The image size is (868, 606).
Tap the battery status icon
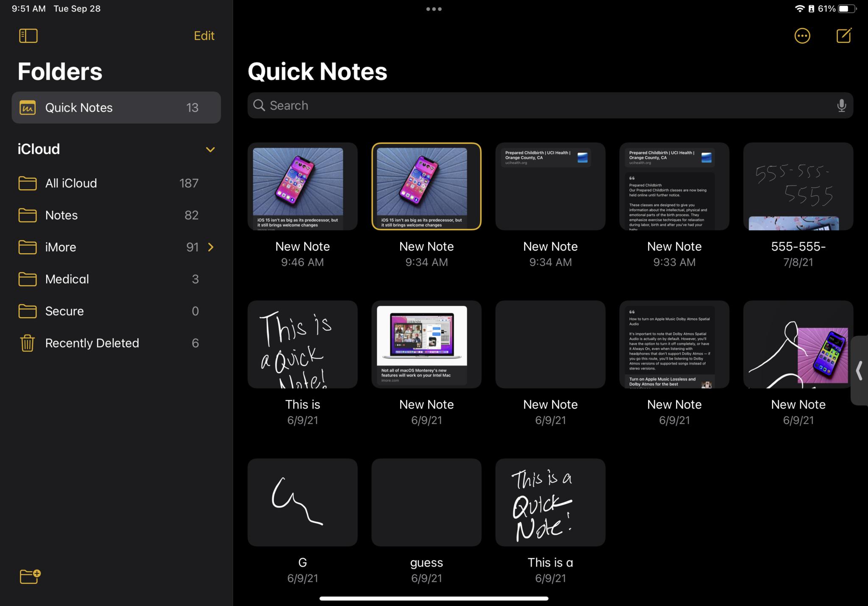(847, 9)
